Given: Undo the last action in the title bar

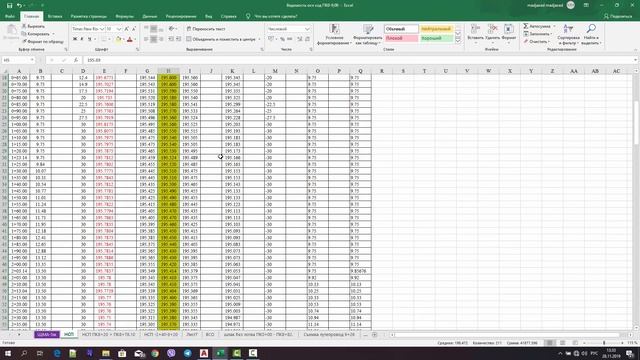Looking at the screenshot, I should coord(19,5).
